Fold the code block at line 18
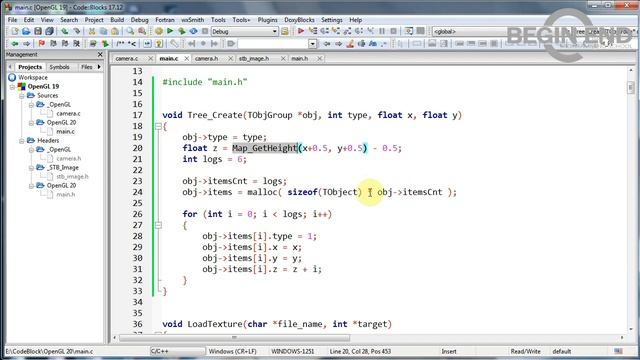The width and height of the screenshot is (640, 360). click(x=158, y=127)
